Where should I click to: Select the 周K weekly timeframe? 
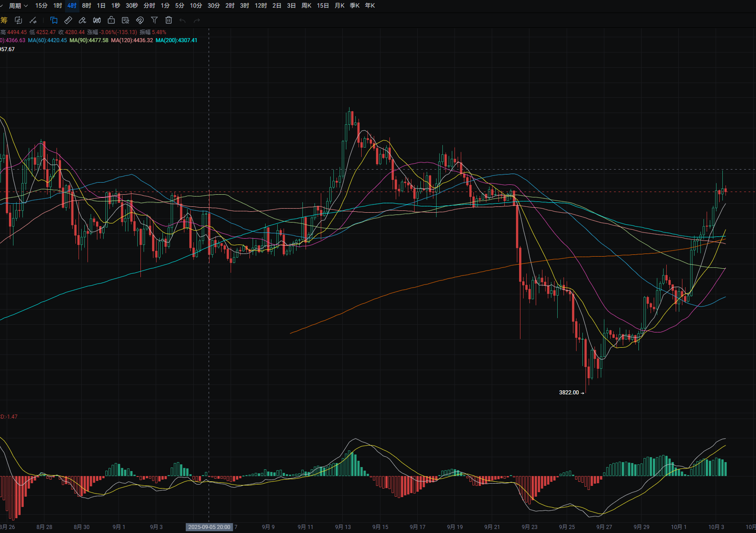pyautogui.click(x=306, y=5)
